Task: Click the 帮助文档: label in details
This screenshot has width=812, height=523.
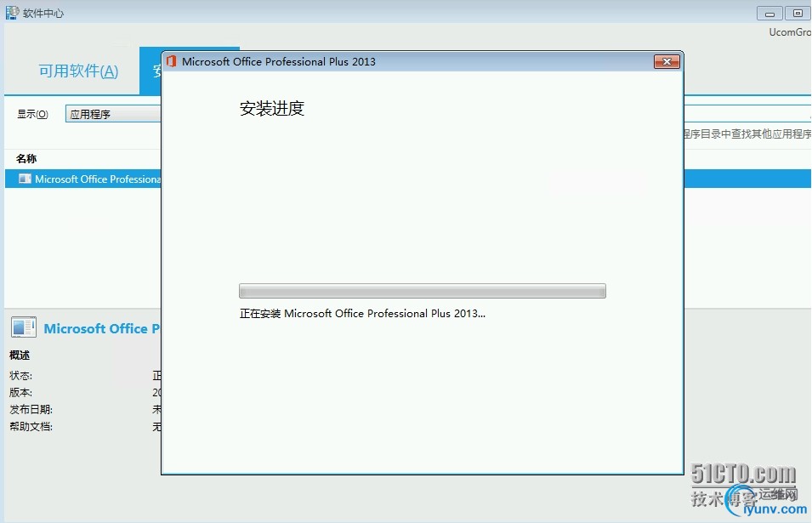Action: [31, 427]
